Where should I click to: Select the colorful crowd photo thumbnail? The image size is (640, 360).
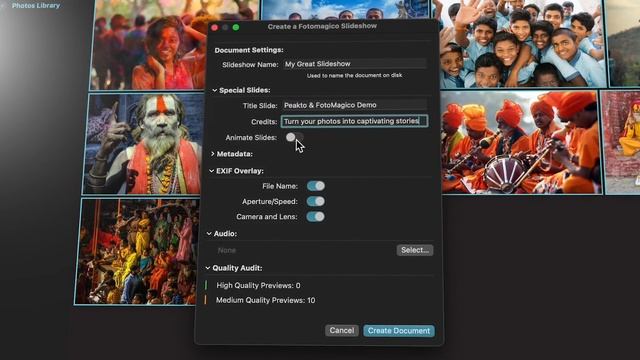(x=137, y=252)
